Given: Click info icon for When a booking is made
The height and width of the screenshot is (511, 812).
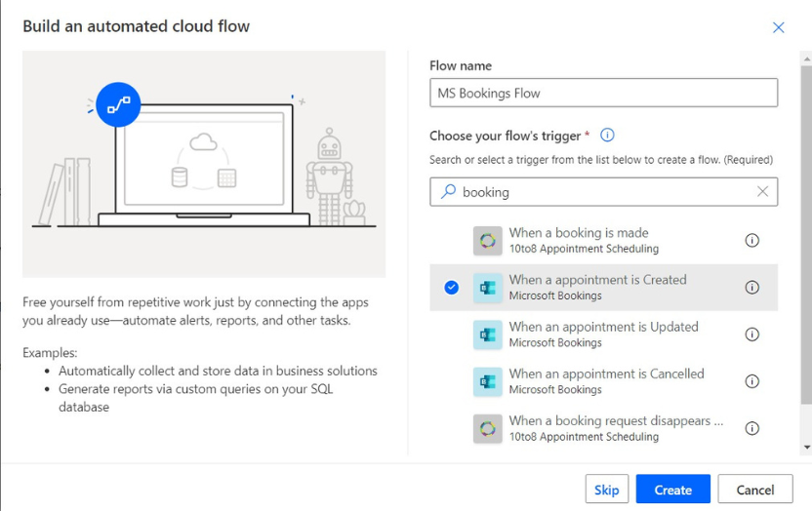Looking at the screenshot, I should (751, 240).
